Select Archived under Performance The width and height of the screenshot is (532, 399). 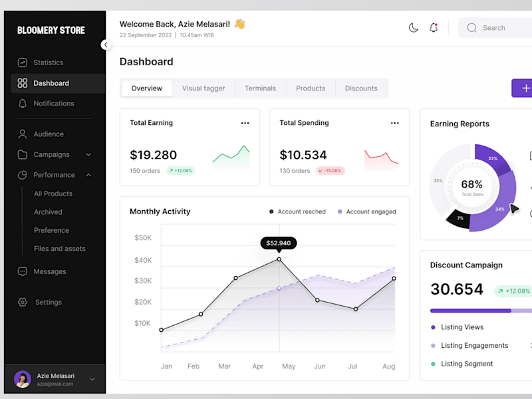(x=48, y=212)
